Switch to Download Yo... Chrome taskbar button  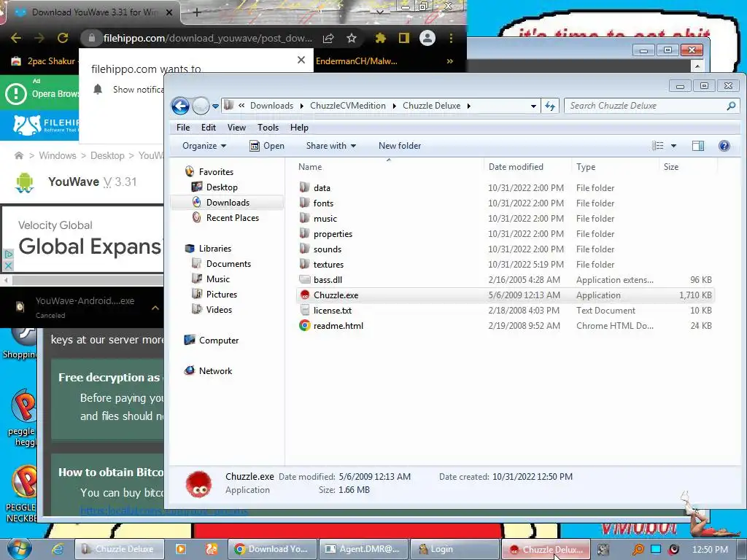tap(273, 549)
